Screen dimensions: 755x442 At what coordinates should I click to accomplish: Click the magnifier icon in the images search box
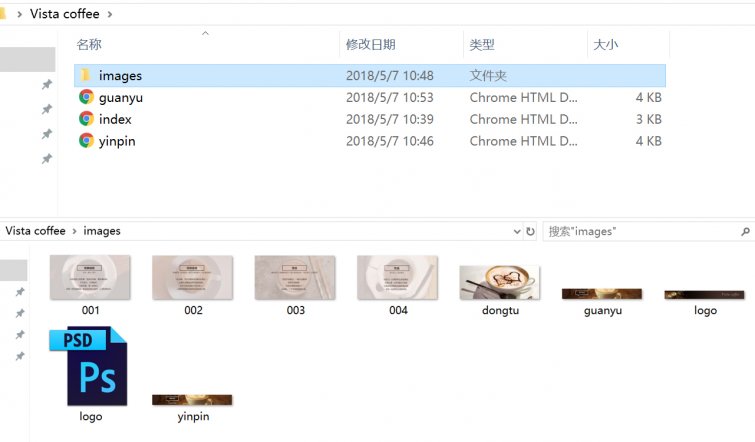745,232
